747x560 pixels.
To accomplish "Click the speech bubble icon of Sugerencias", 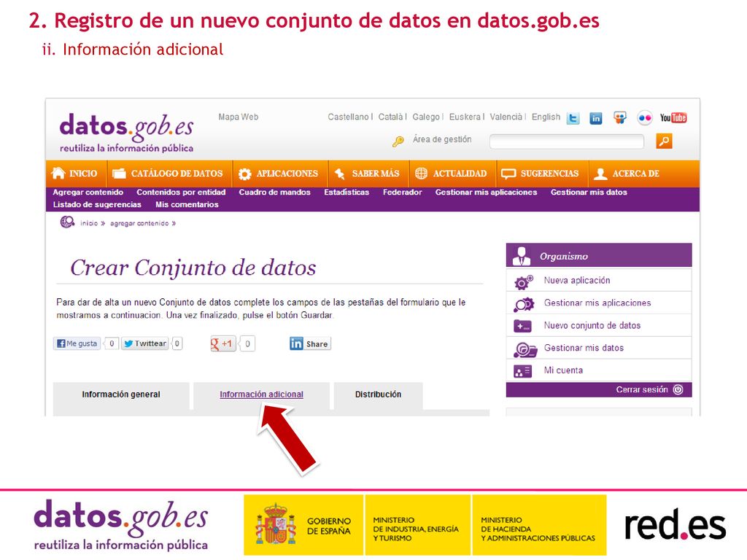I will 508,174.
